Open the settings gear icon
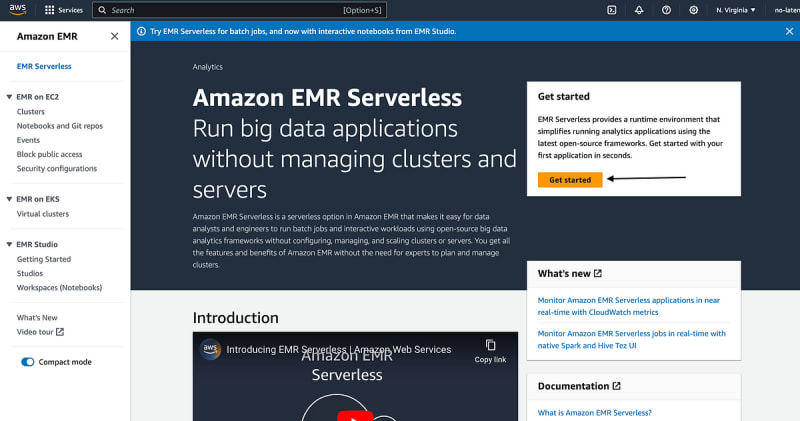Screen dimensions: 800x421 (x=694, y=10)
